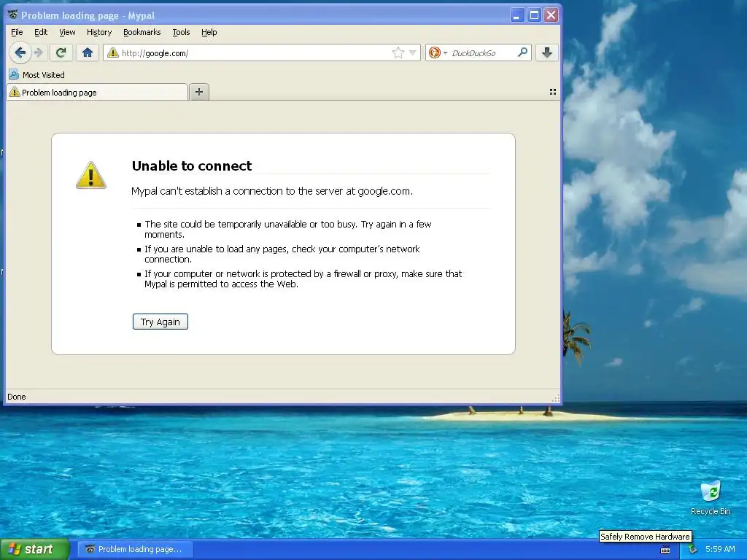Image resolution: width=747 pixels, height=560 pixels.
Task: Open the History menu
Action: (x=99, y=32)
